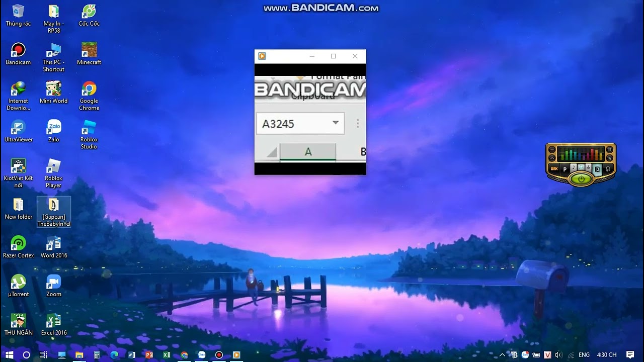Select the Bandicam desktop shortcut
This screenshot has width=644, height=362.
18,54
